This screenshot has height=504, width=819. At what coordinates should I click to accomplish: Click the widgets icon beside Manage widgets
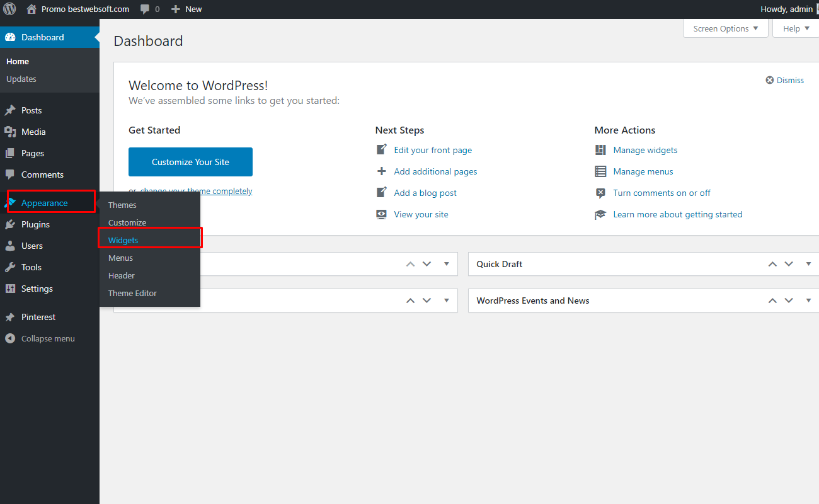[600, 150]
